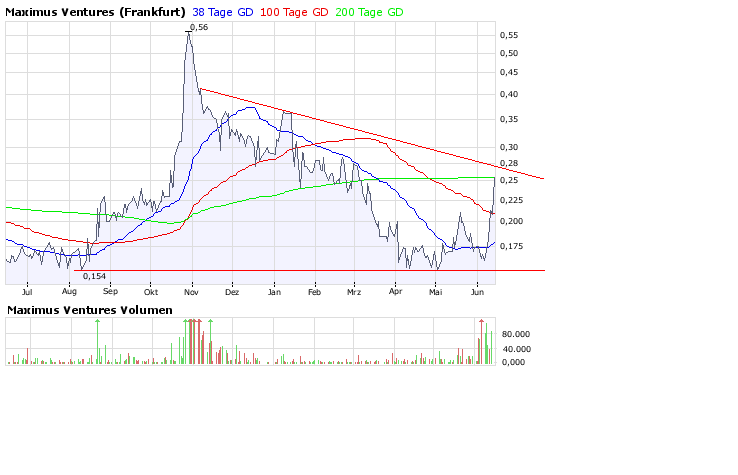
Task: Click the 0,175 price axis value
Action: [512, 246]
